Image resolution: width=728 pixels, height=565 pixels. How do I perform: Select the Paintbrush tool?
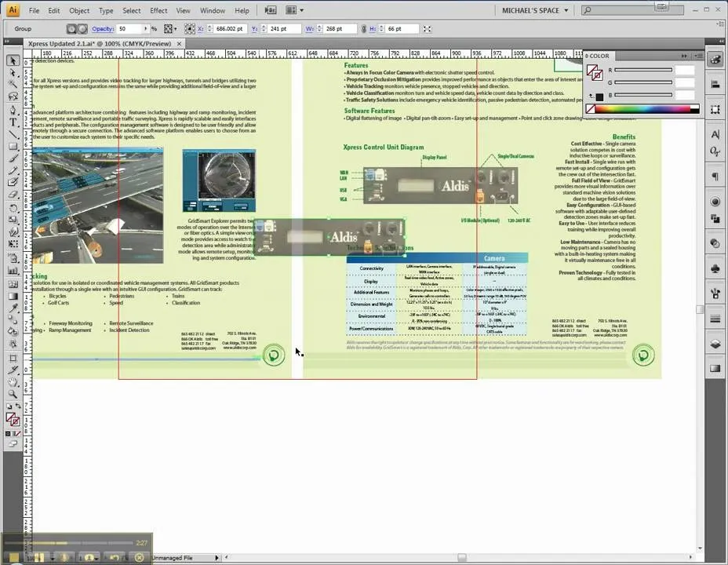point(13,159)
